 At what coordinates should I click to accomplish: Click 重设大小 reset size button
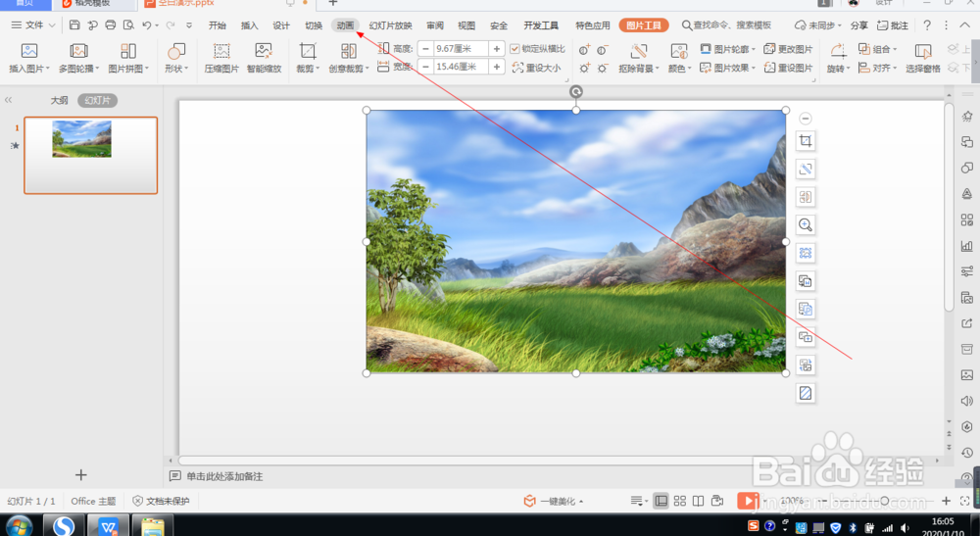(x=537, y=68)
